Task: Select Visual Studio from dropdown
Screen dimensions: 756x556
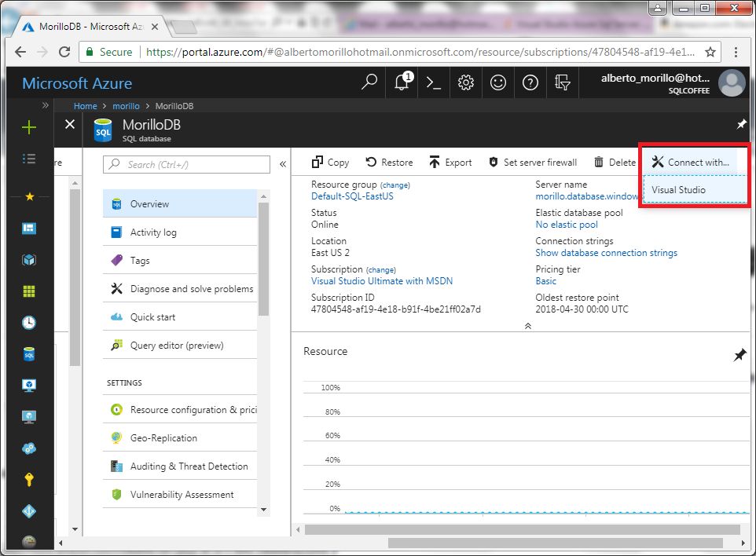Action: (x=694, y=190)
